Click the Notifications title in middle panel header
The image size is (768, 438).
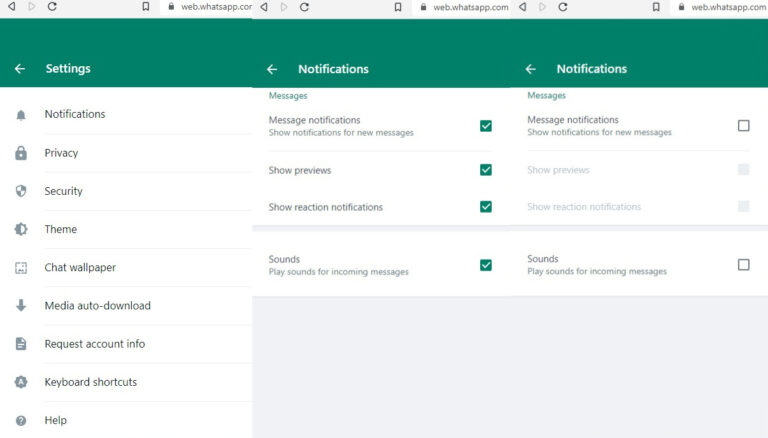pos(334,69)
